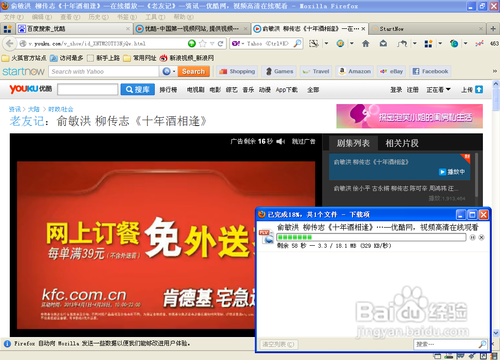Image resolution: width=500 pixels, height=360 pixels.
Task: Click the Search with Yahoo input field
Action: pos(104,71)
